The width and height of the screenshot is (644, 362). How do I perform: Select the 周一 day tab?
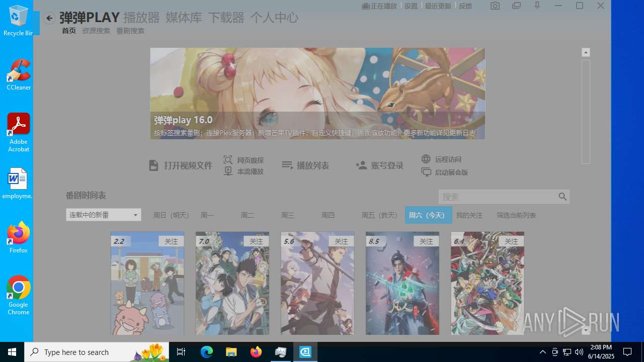click(207, 215)
